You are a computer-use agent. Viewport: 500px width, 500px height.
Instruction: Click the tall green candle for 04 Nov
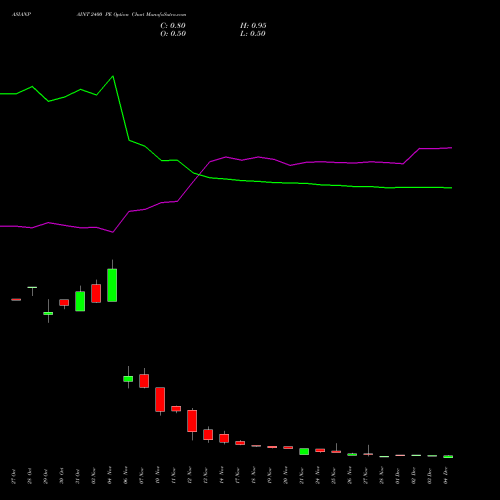[112, 285]
